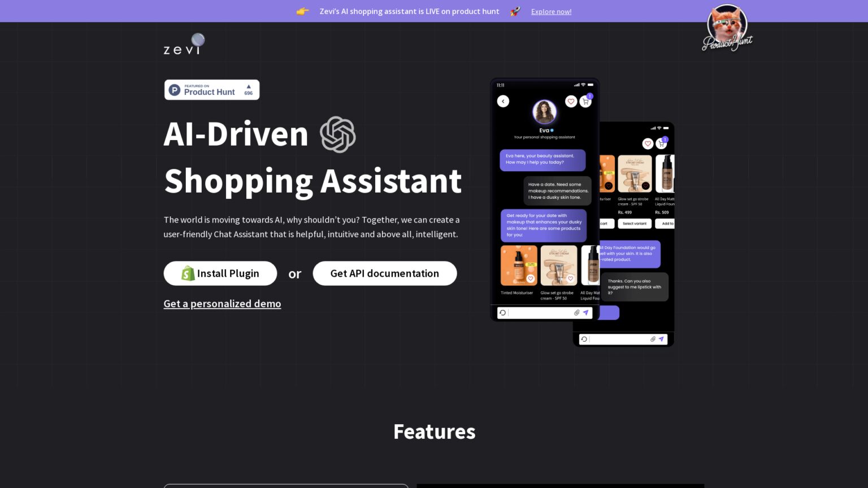Tap the send arrow in front phone chat
Image resolution: width=868 pixels, height=488 pixels.
(x=586, y=312)
